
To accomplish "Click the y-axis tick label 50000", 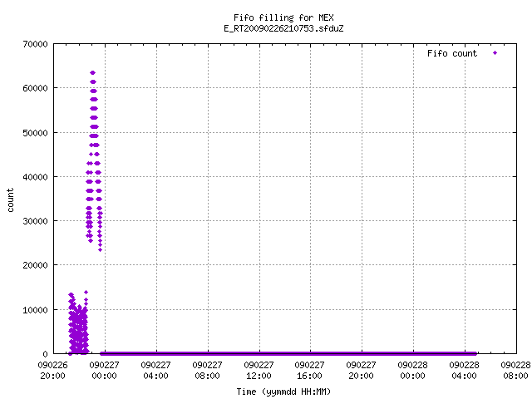I will (x=35, y=133).
